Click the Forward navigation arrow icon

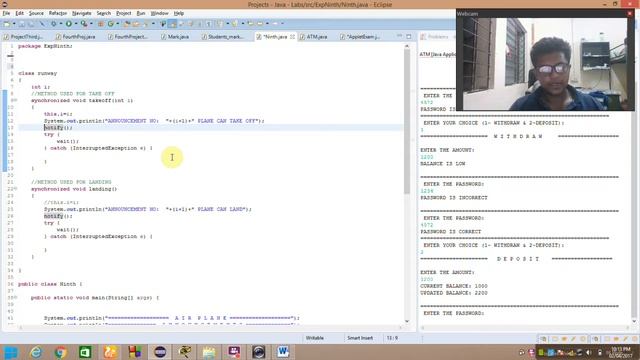pos(275,24)
